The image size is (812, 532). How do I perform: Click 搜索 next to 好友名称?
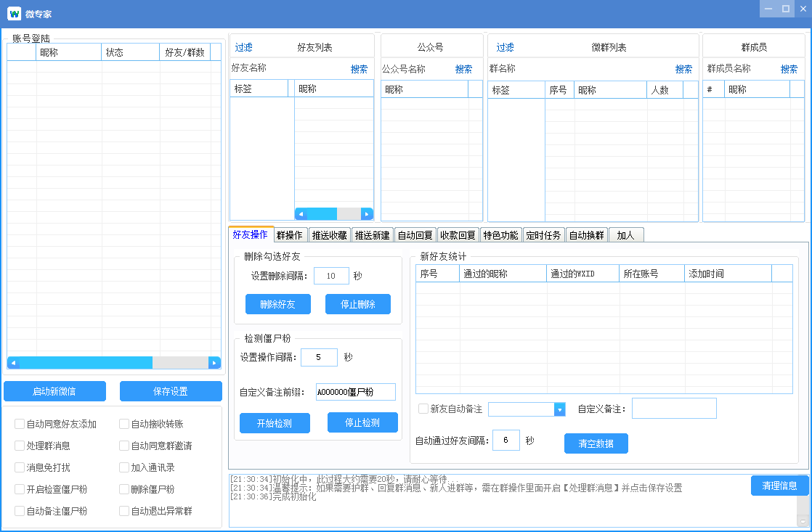[359, 69]
